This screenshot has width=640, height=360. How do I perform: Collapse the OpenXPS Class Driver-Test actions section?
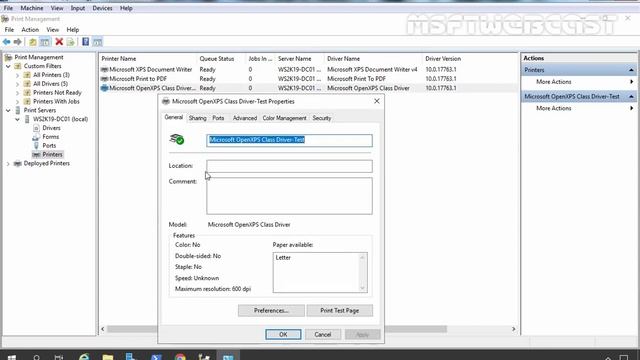(631, 96)
